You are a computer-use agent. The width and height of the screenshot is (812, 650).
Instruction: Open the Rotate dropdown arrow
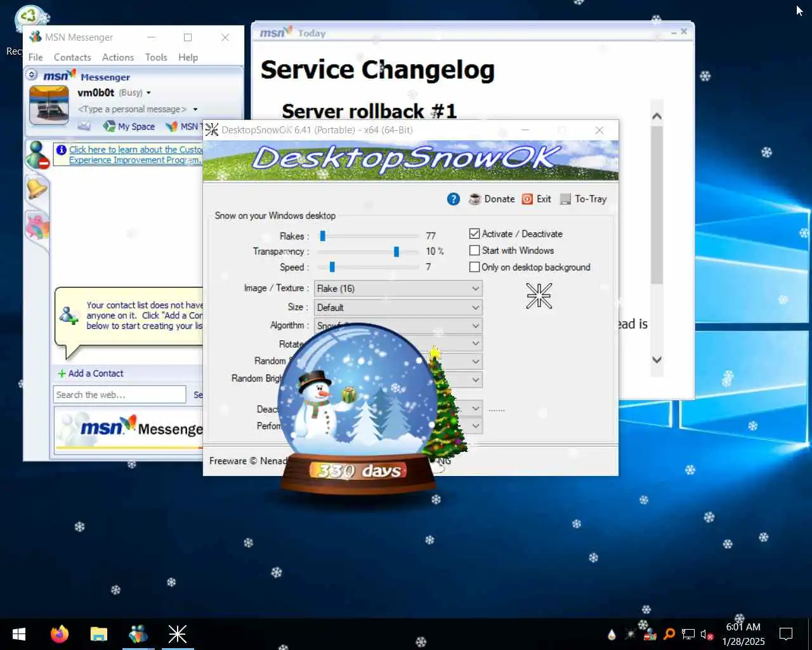click(475, 343)
